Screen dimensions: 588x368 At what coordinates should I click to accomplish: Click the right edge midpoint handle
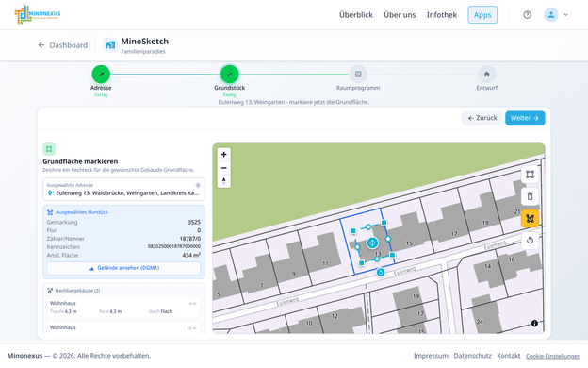coord(388,239)
